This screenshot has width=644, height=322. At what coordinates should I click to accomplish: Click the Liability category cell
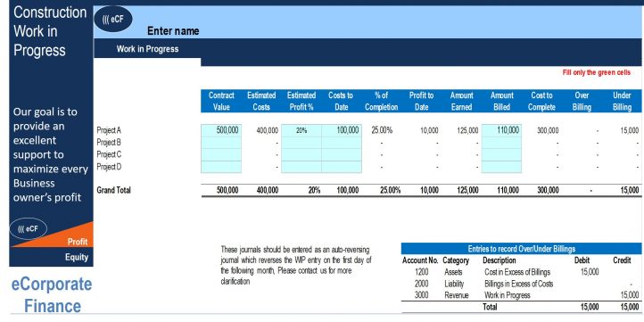point(454,284)
